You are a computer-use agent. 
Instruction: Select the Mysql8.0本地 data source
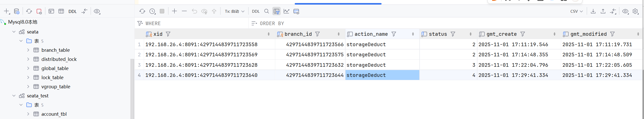click(23, 22)
